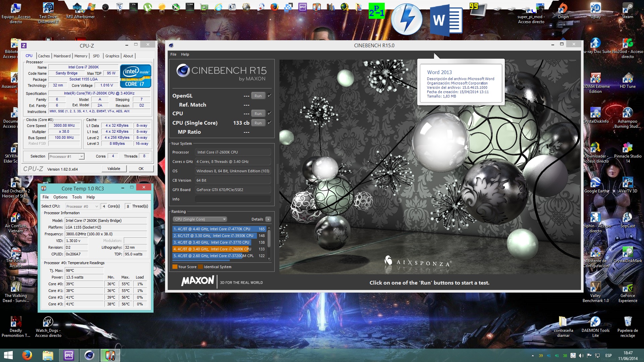
Task: Open Word icon in top dock
Action: 446,21
